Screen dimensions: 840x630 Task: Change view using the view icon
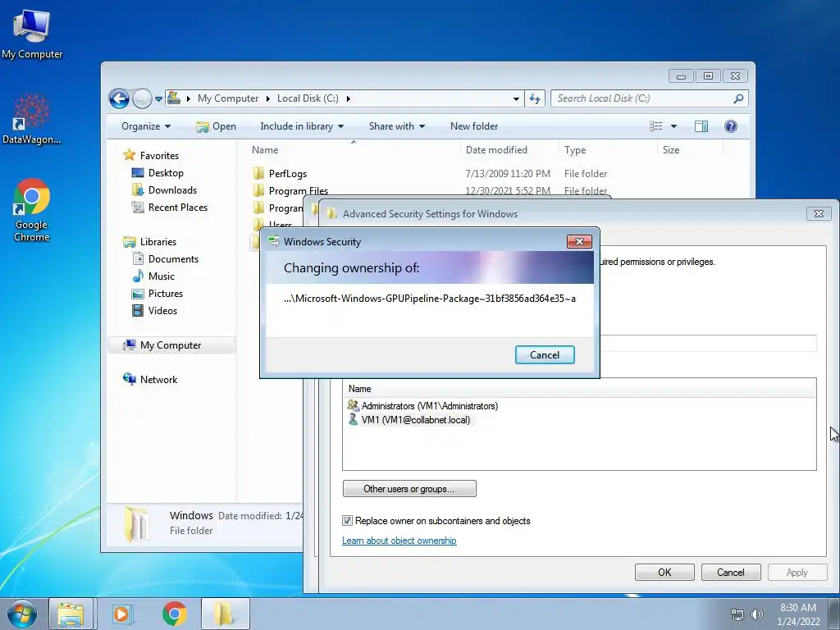(655, 126)
